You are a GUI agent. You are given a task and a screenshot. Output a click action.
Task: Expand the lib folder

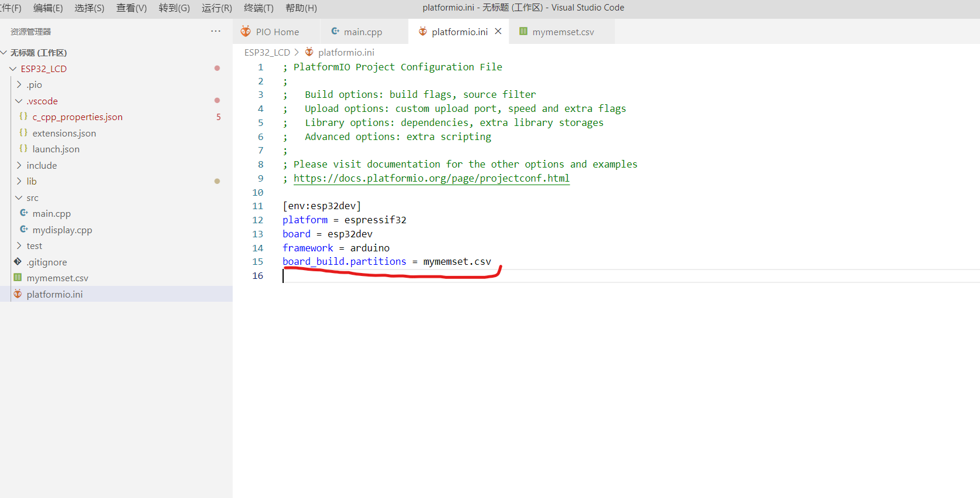point(19,181)
